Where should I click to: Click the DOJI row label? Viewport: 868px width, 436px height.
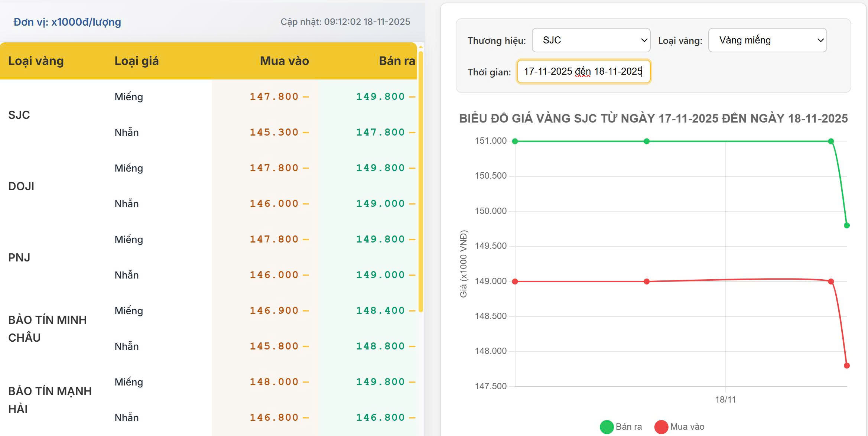pyautogui.click(x=21, y=186)
